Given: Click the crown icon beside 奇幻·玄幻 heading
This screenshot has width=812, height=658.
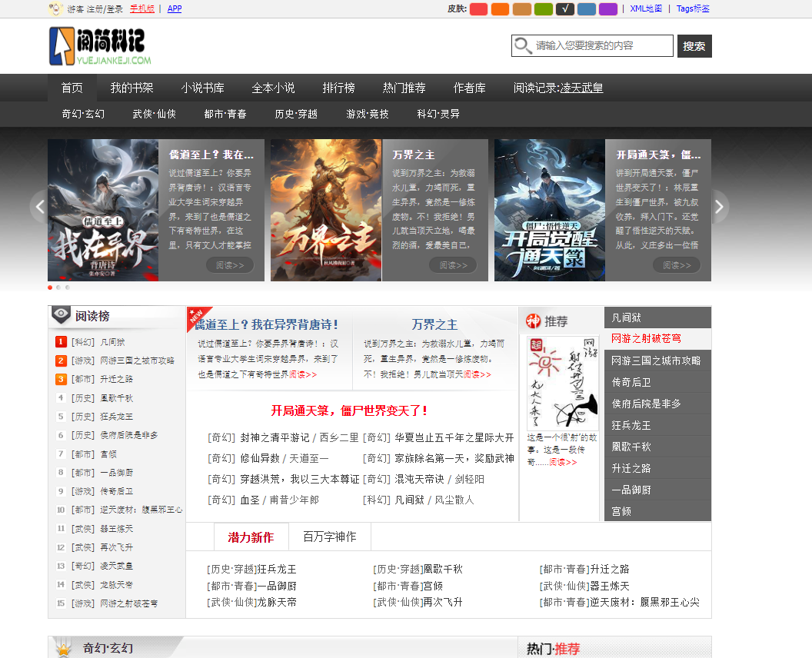Looking at the screenshot, I should point(62,648).
